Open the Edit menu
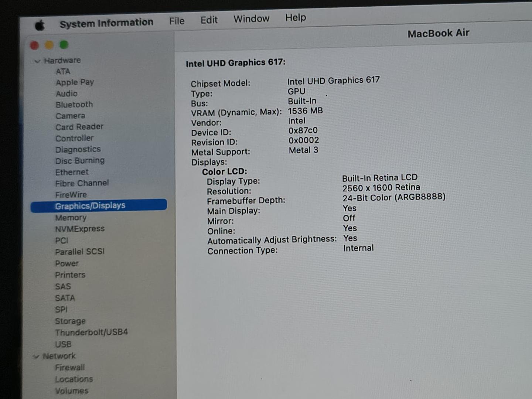Image resolution: width=532 pixels, height=399 pixels. click(x=209, y=20)
